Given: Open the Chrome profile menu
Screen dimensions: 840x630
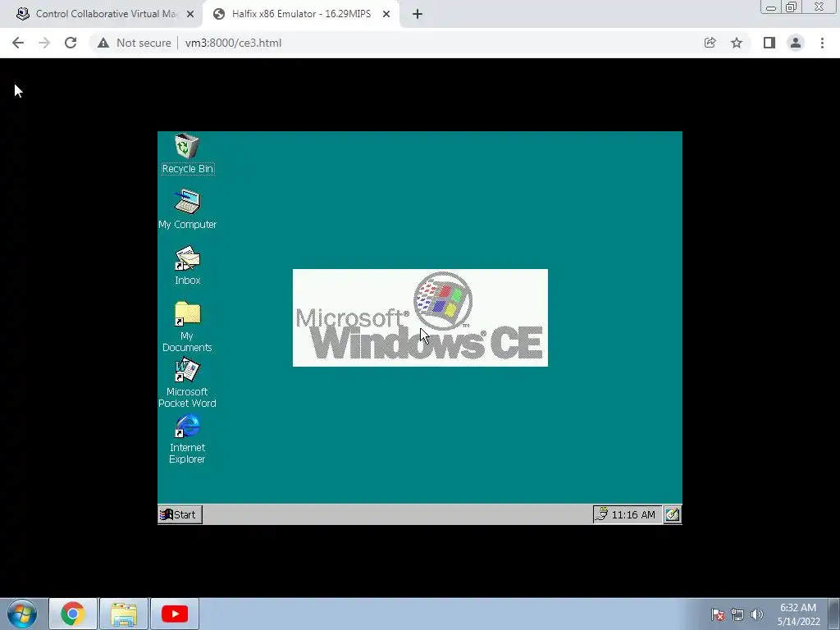Looking at the screenshot, I should coord(796,43).
